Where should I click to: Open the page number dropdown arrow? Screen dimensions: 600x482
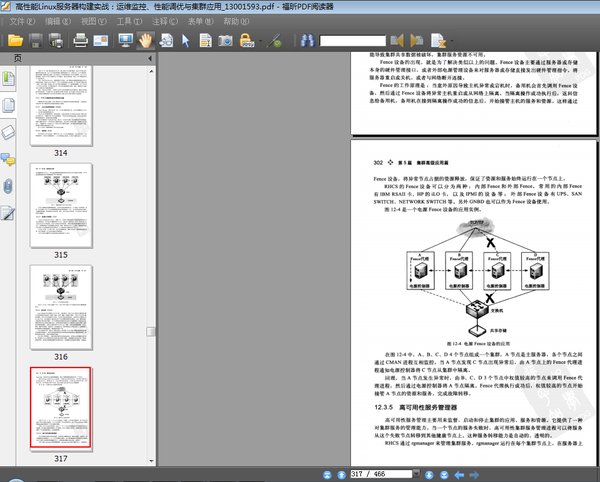pyautogui.click(x=417, y=474)
